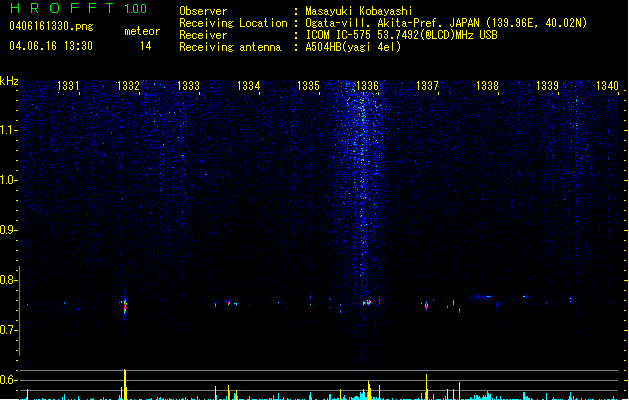This screenshot has height=400, width=629.
Task: Click the 1.0 kHz frequency label
Action: click(x=9, y=180)
